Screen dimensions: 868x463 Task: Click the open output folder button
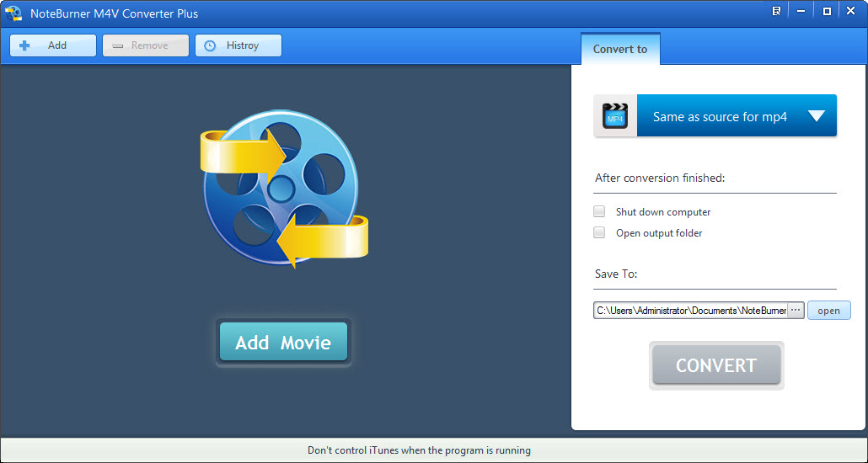click(x=828, y=311)
